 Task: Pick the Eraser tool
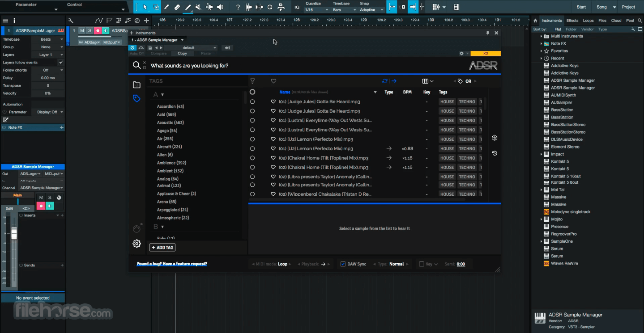click(x=177, y=7)
